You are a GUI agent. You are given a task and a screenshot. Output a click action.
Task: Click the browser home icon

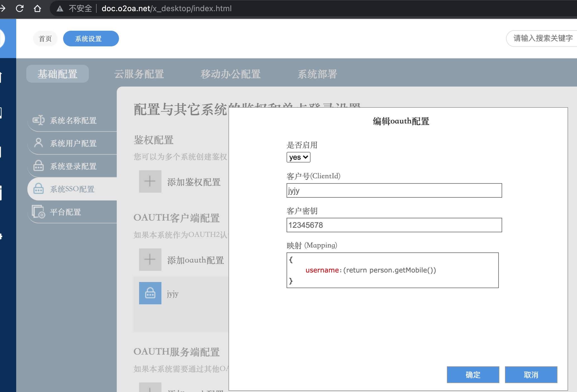coord(37,8)
